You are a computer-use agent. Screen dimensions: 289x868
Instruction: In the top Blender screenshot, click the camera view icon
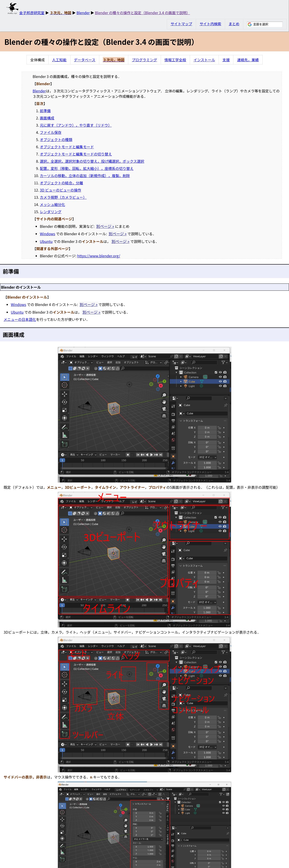[x=164, y=409]
